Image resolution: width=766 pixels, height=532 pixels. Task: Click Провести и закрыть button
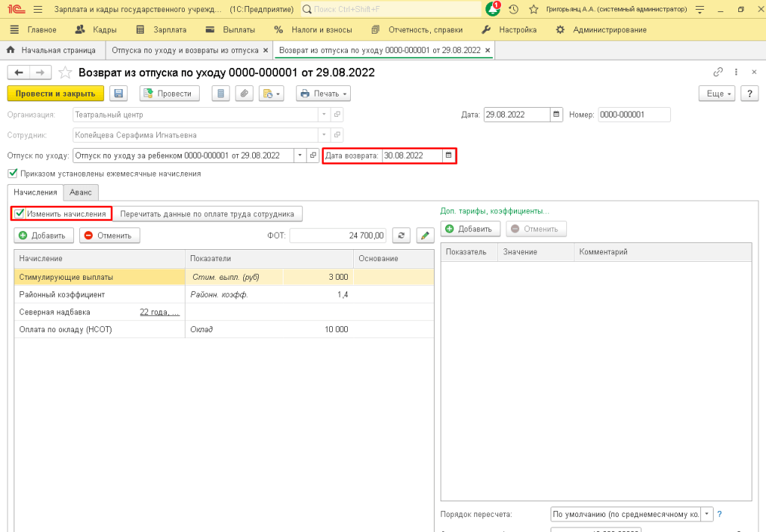[55, 94]
